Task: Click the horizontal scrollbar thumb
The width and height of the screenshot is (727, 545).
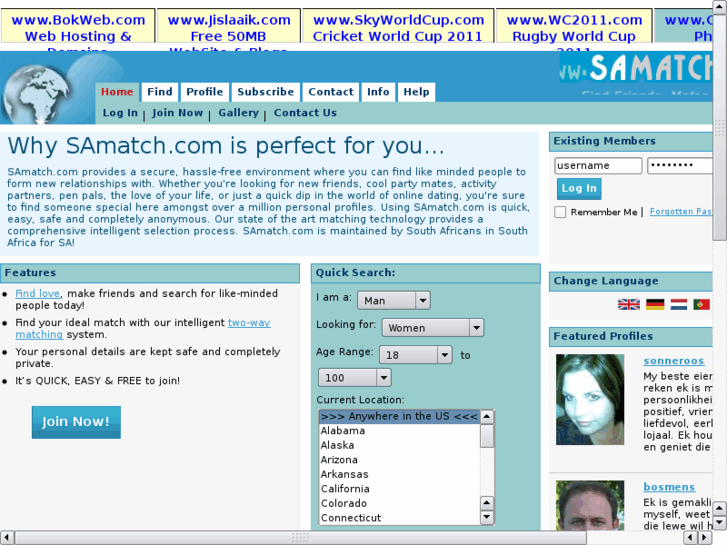Action: coord(300,538)
